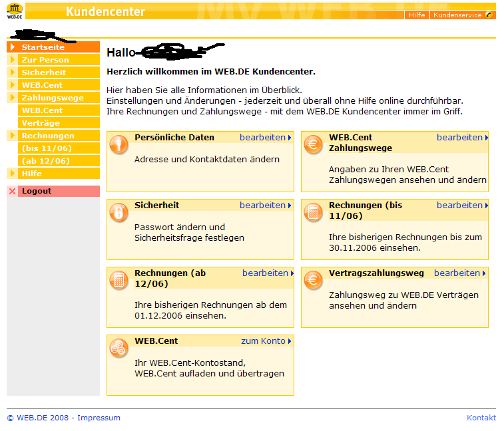This screenshot has width=504, height=431.
Task: Select WEB.Cent submenu under Zahlungswege
Action: [x=59, y=110]
